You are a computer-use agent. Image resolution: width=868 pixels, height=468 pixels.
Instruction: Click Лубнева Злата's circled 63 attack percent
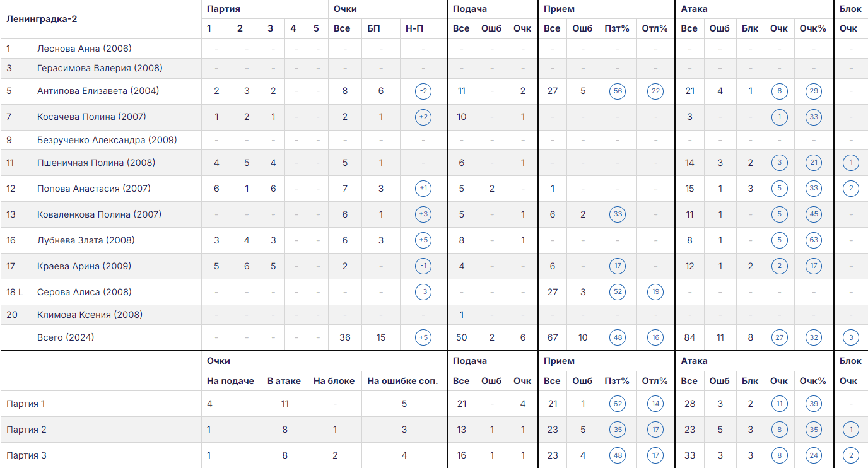tap(814, 241)
